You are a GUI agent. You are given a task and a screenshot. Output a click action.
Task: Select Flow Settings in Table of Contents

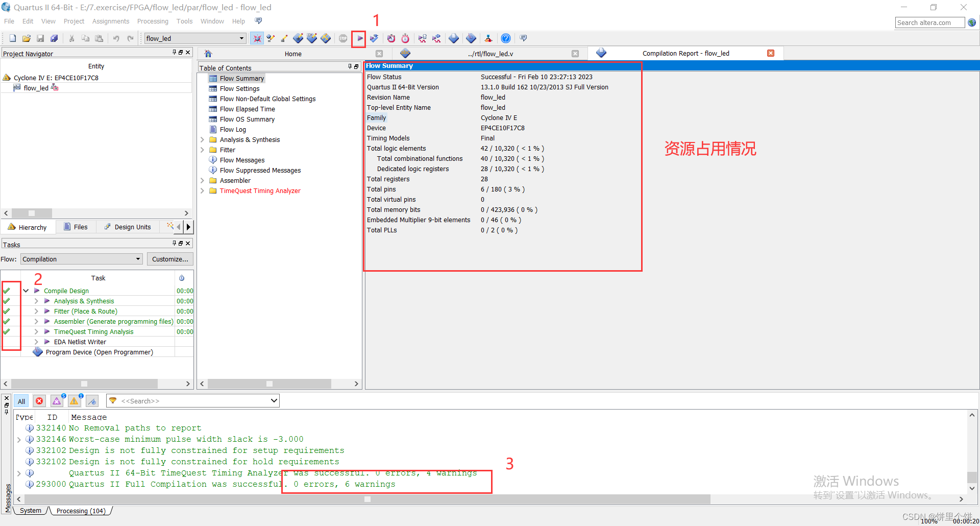pyautogui.click(x=239, y=88)
